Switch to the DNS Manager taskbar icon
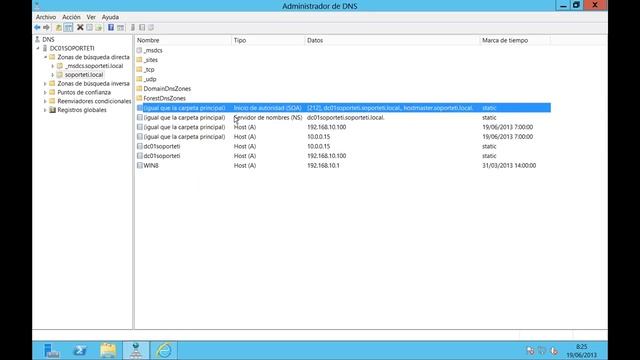 (136, 351)
